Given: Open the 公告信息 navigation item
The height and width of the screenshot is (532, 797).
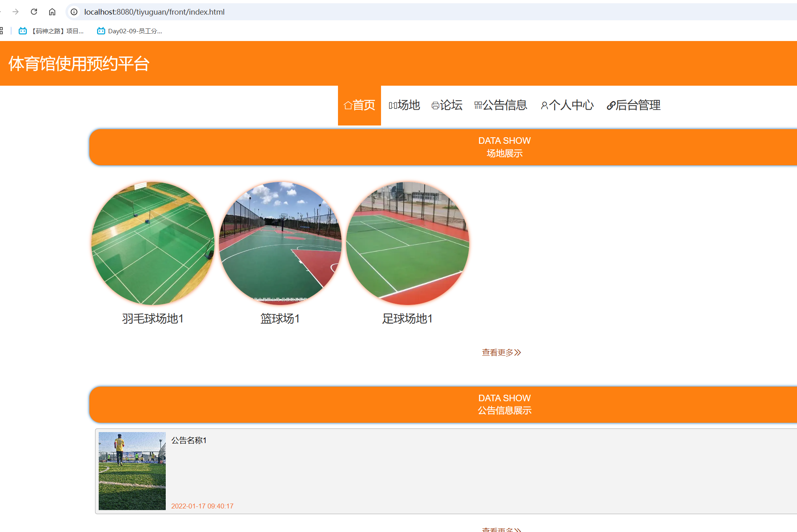Looking at the screenshot, I should 500,105.
